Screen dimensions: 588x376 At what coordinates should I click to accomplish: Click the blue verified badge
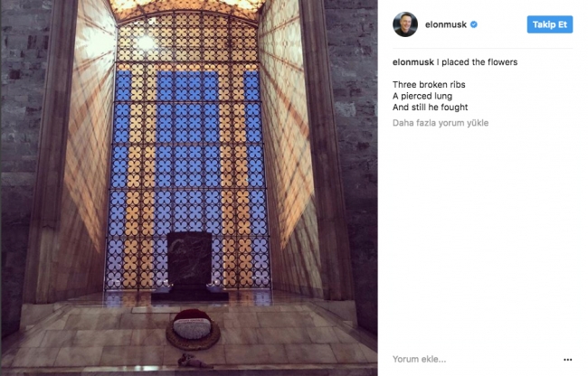tap(474, 24)
